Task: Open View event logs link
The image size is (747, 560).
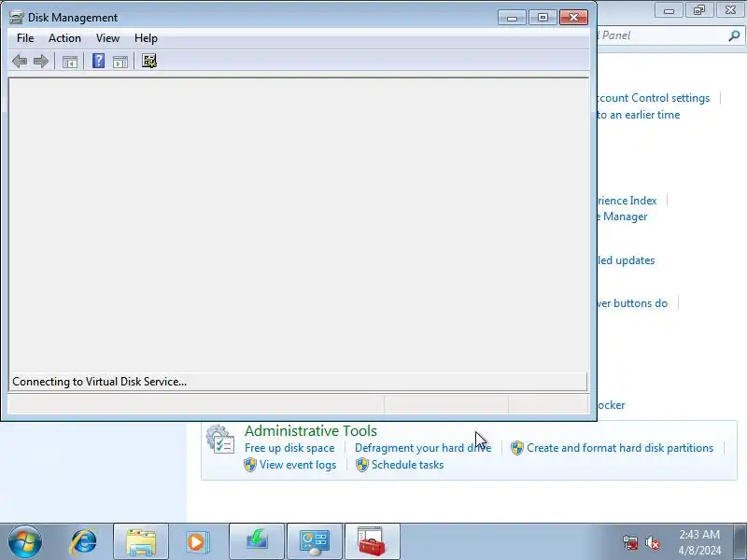Action: [298, 465]
